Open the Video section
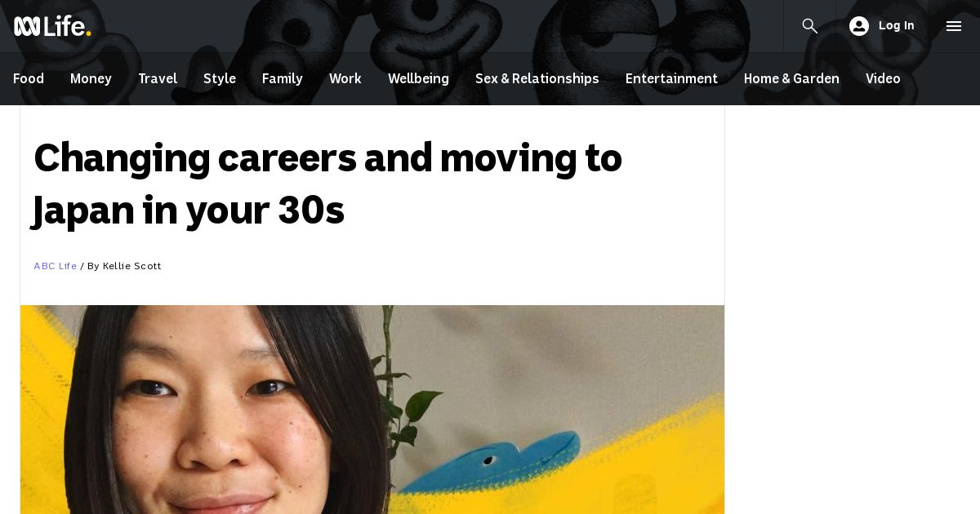Image resolution: width=980 pixels, height=514 pixels. pos(883,79)
